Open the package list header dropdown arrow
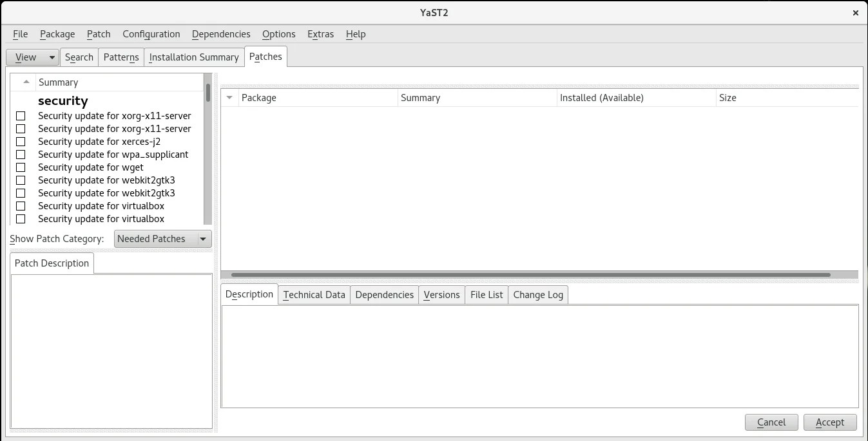Screen dimensions: 868x441 coord(229,97)
